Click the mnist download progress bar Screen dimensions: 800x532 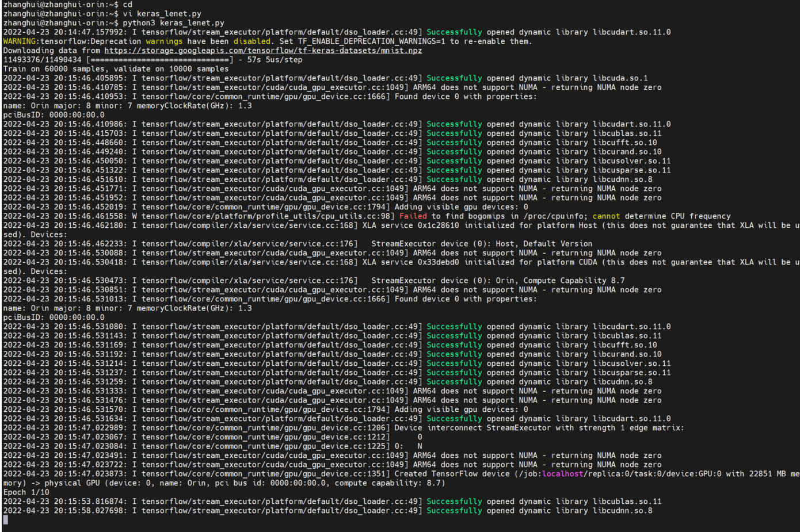[x=160, y=60]
